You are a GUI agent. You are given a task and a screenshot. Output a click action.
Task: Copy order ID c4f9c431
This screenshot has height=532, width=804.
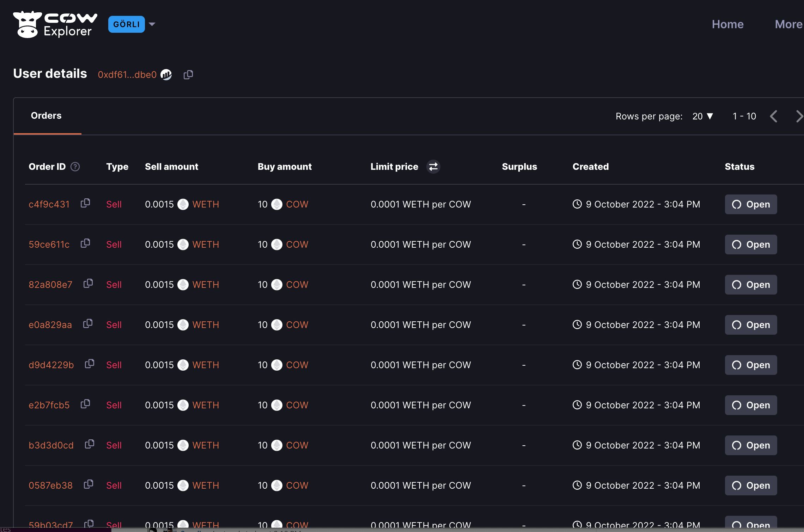tap(85, 203)
